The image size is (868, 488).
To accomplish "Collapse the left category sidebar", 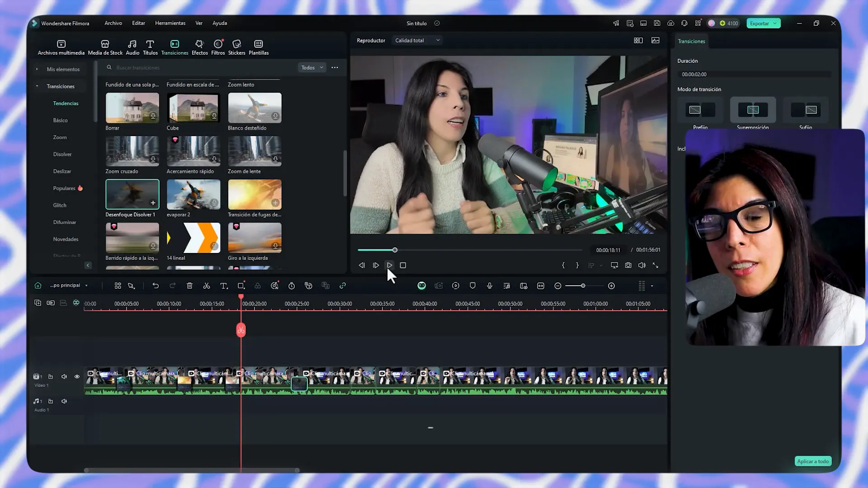I will [x=88, y=266].
